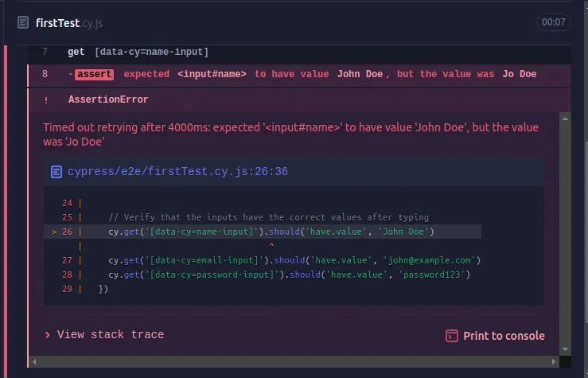Click the error panel scroll down arrow
This screenshot has width=588, height=378.
[565, 349]
